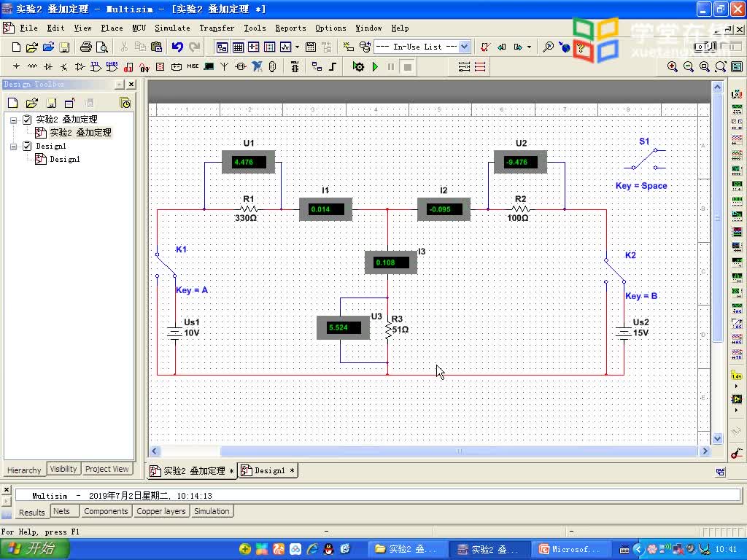
Task: Open the Grapher icon
Action: point(285,47)
